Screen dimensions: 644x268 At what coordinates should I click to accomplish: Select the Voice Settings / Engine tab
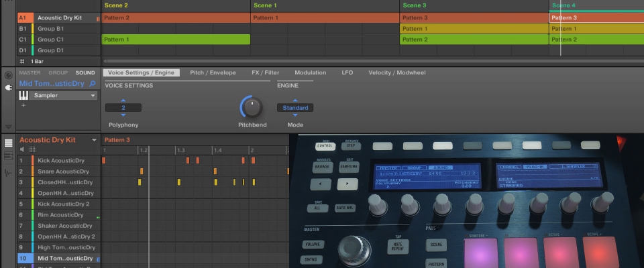(142, 72)
